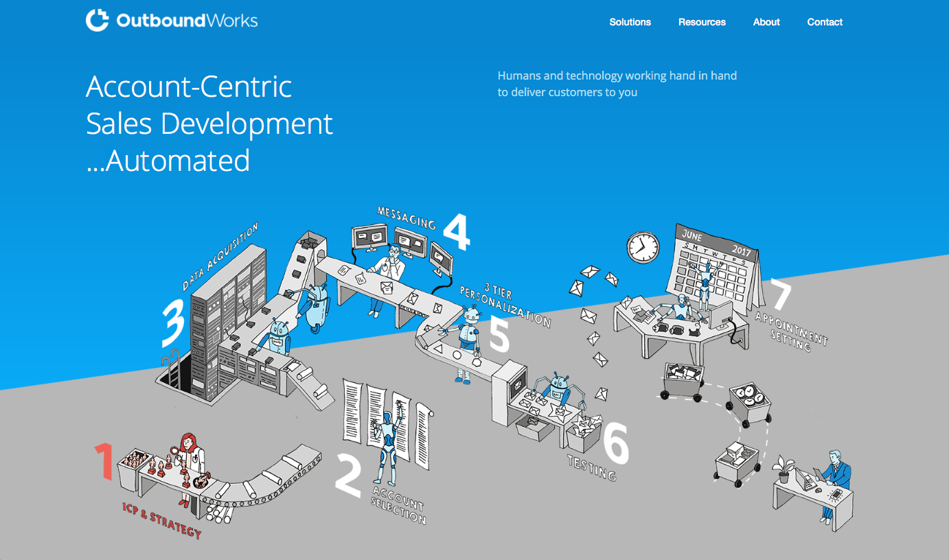Select the number 7 step
The height and width of the screenshot is (560, 949).
780,294
